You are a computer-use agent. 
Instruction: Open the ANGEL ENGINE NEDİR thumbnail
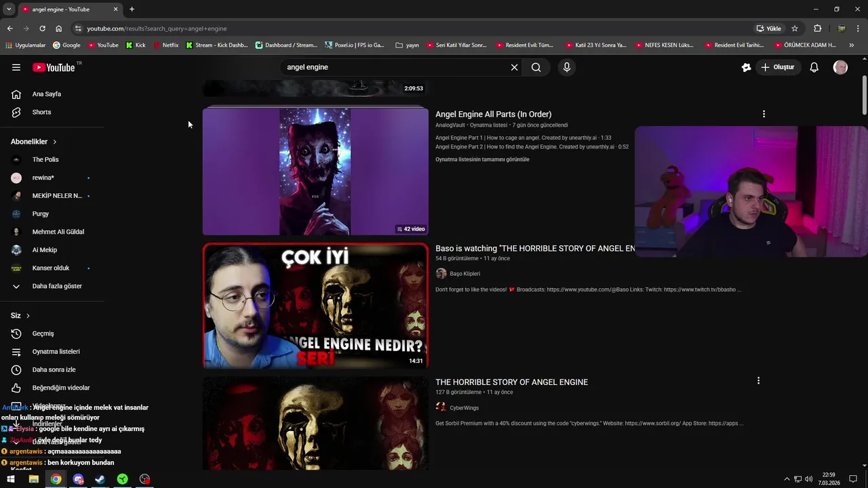coord(315,306)
